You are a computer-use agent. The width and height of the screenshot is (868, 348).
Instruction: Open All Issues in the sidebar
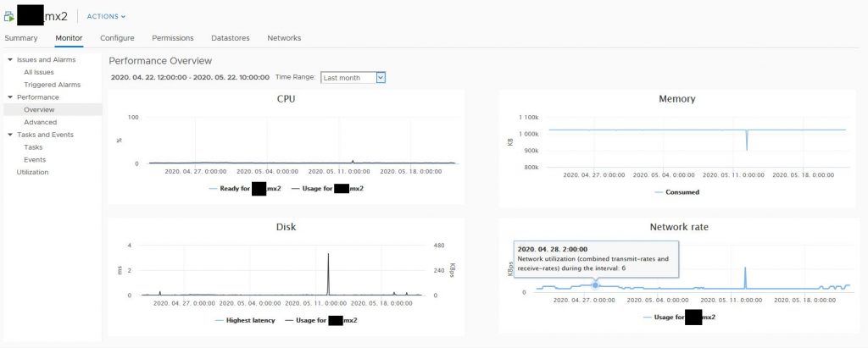coord(39,73)
